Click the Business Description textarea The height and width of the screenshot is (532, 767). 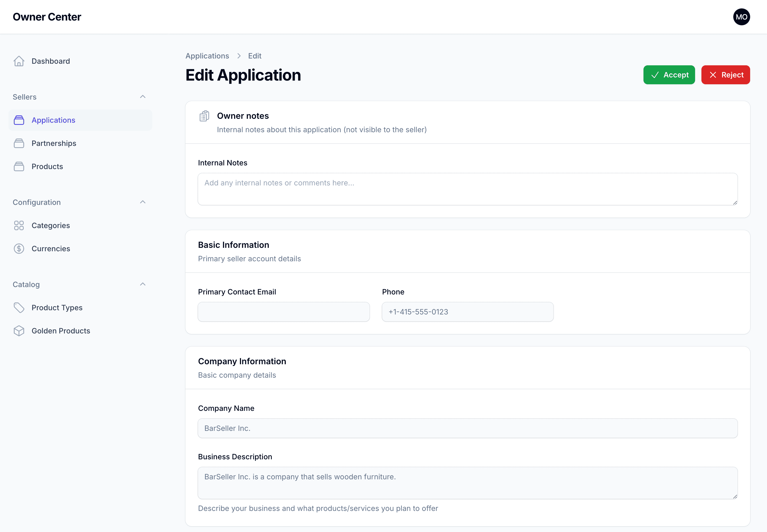(x=468, y=483)
